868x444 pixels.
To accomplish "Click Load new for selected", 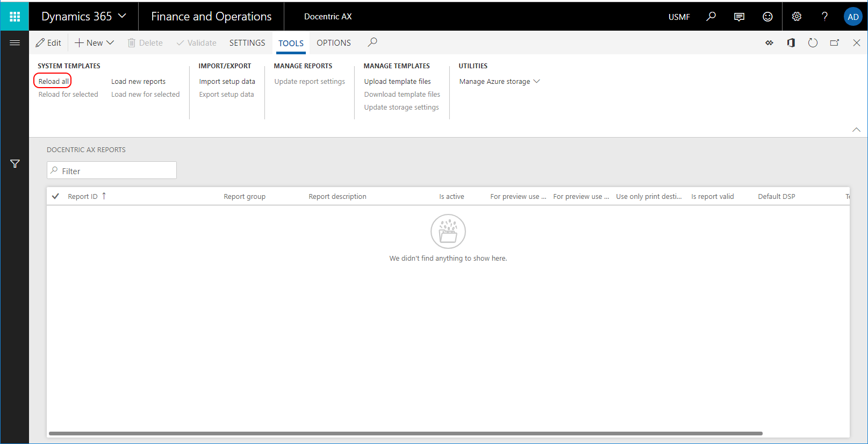I will [x=145, y=95].
